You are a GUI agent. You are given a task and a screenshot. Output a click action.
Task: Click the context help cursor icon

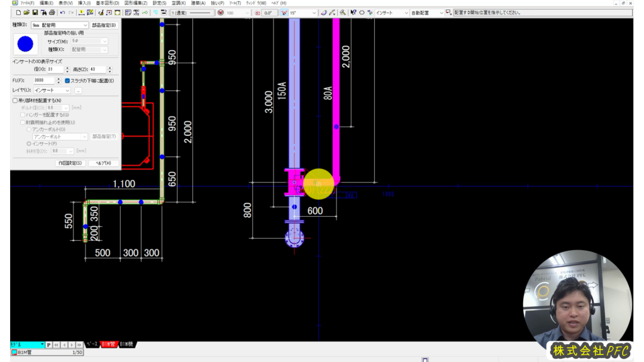353,13
